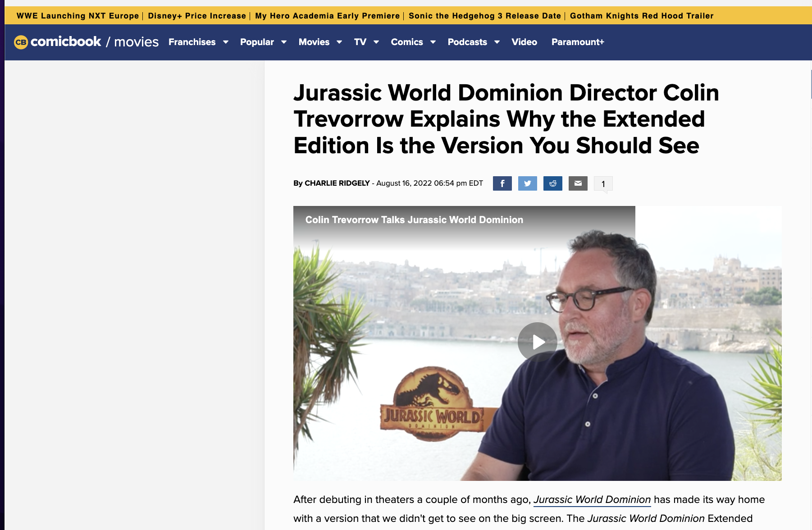Click the article headline
The height and width of the screenshot is (530, 812).
pyautogui.click(x=506, y=119)
